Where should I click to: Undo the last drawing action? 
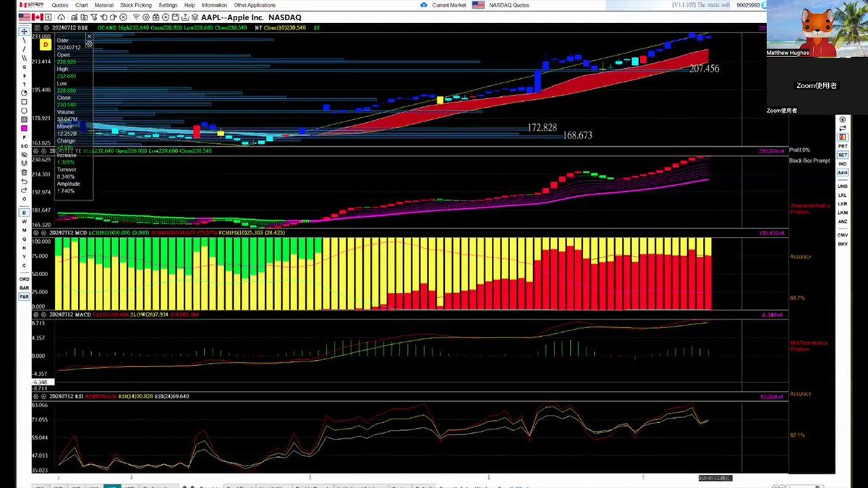click(x=24, y=181)
